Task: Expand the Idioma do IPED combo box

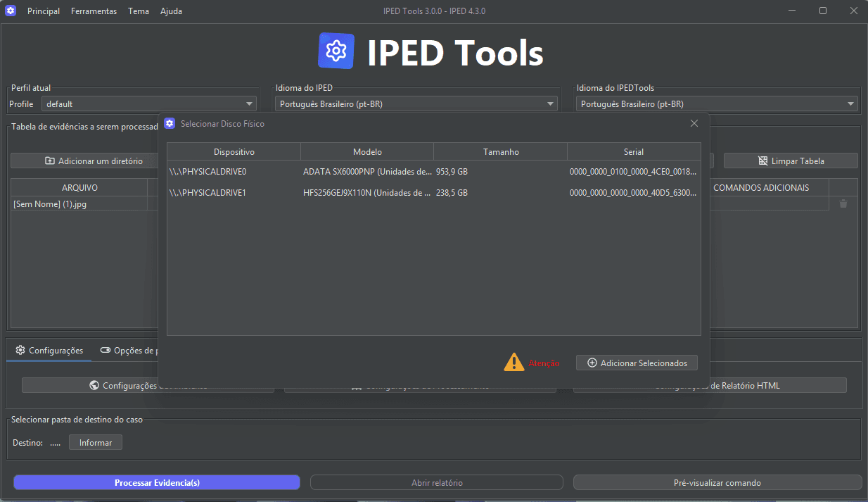Action: pyautogui.click(x=415, y=104)
